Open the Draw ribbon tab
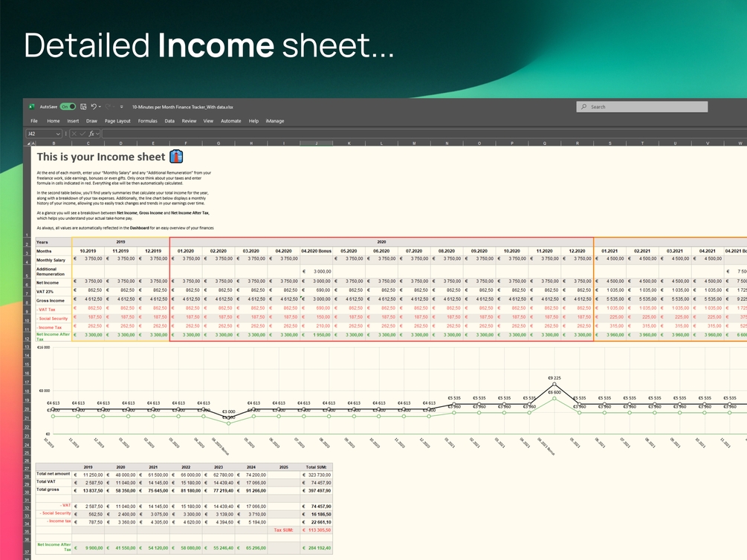The image size is (747, 560). (x=91, y=121)
